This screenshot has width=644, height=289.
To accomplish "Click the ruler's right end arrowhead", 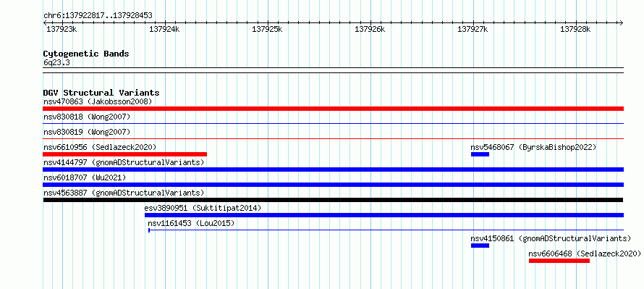I will tap(621, 22).
